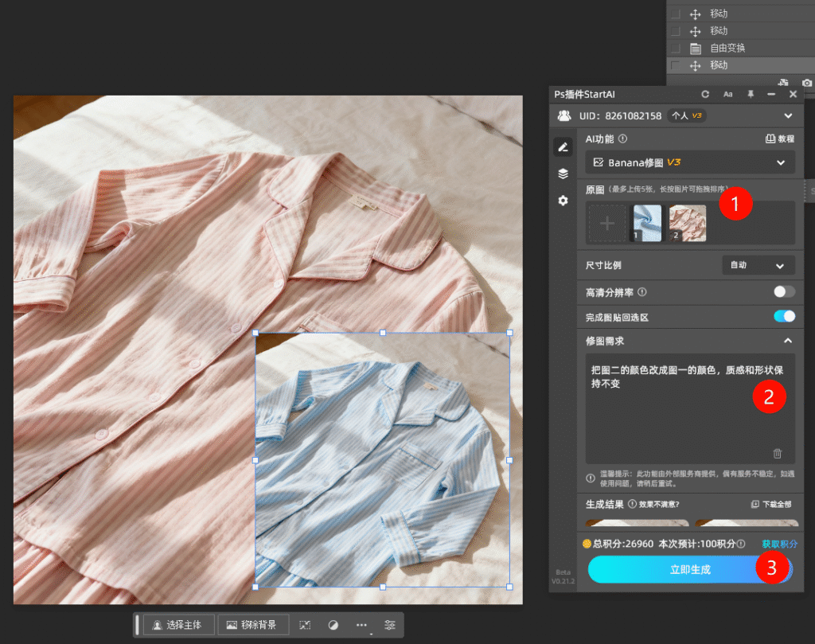The image size is (815, 644).
Task: Disable the 完成图贴回选区 switch
Action: coord(784,317)
